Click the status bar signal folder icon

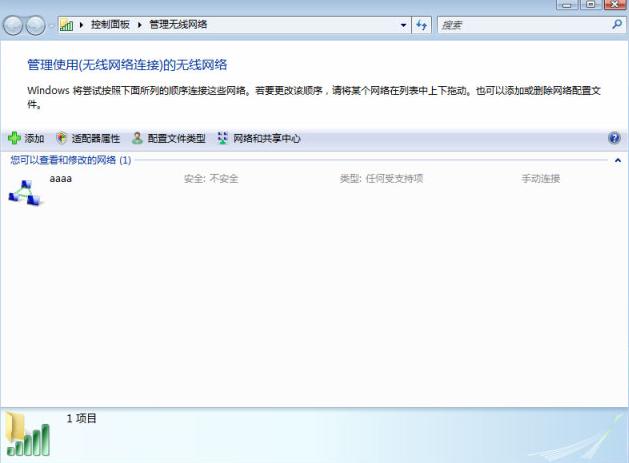click(28, 435)
